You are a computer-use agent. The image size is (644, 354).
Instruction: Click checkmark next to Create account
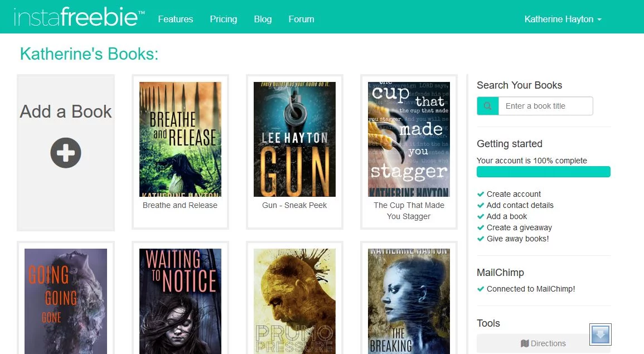tap(481, 194)
